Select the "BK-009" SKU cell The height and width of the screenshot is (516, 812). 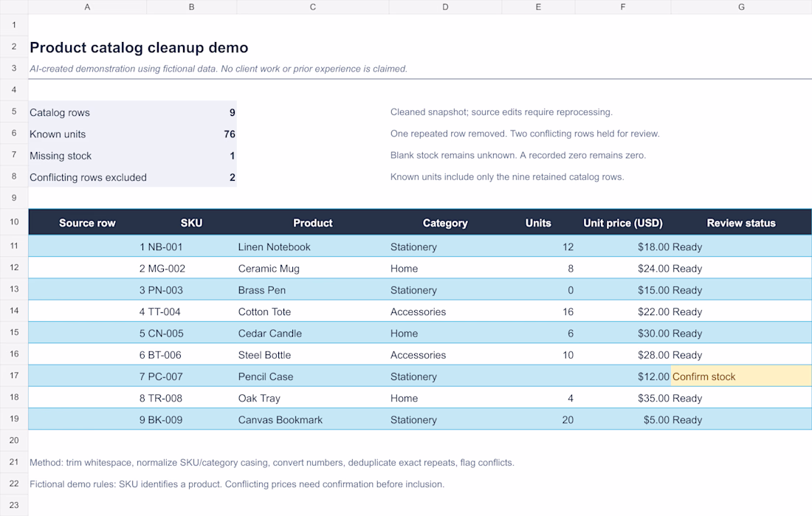coord(192,420)
